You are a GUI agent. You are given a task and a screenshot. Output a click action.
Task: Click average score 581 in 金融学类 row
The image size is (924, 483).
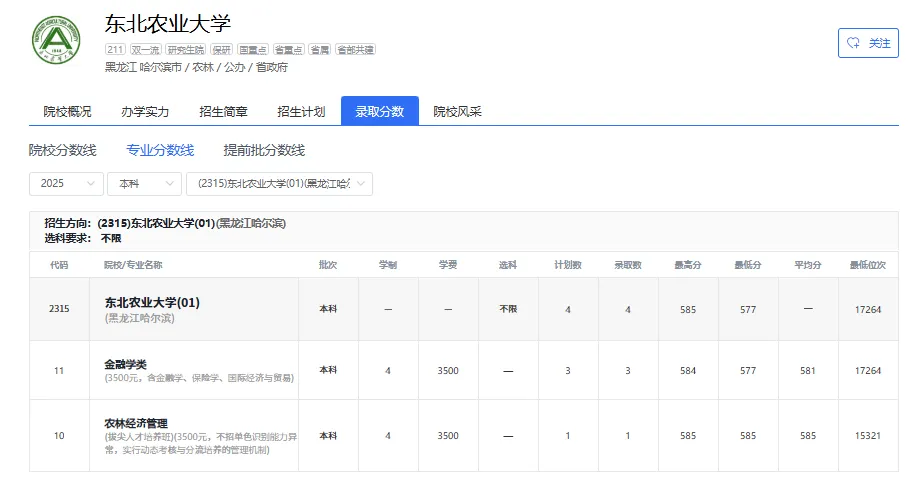[x=808, y=370]
